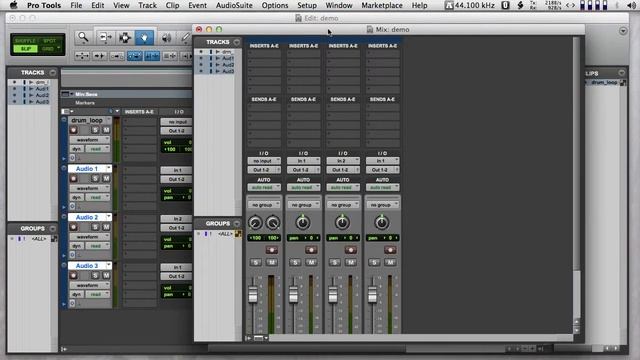Open the Track menu

point(147,5)
